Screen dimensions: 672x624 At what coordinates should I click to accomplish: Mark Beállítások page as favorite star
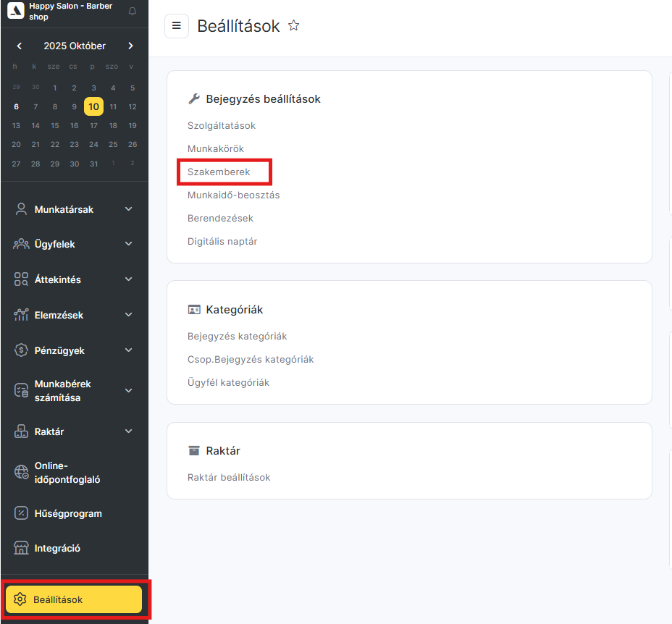point(293,25)
